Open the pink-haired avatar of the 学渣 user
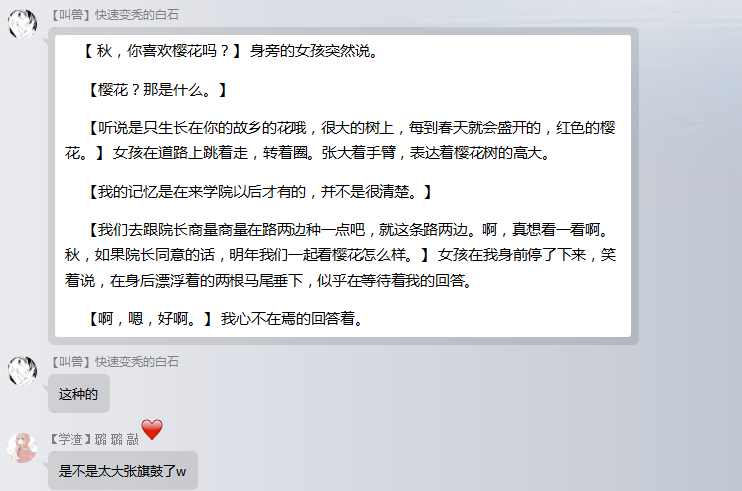742x491 pixels. 22,447
